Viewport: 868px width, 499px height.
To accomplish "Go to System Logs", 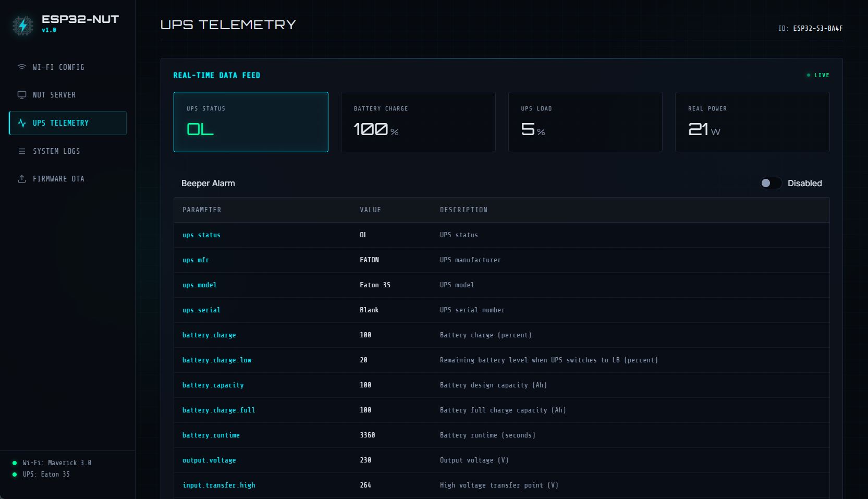I will (x=68, y=151).
